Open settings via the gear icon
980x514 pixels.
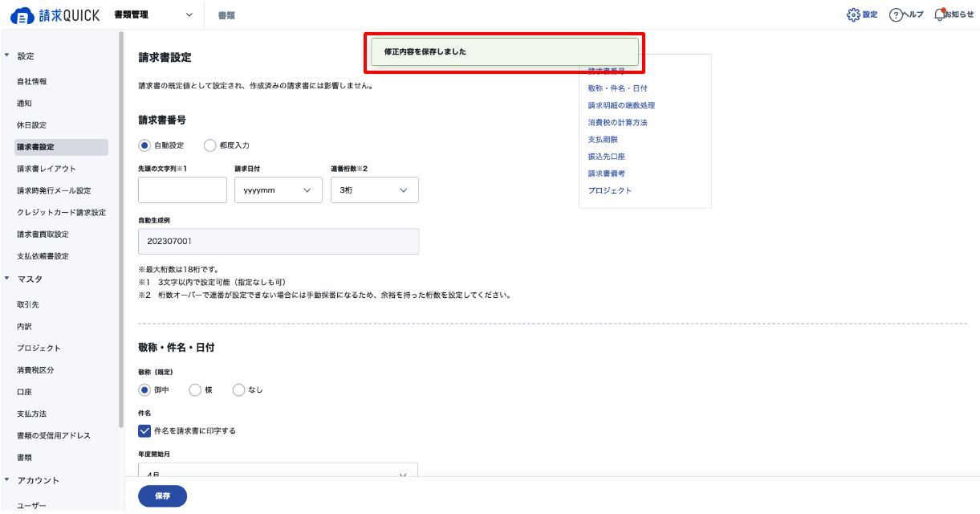coord(853,15)
